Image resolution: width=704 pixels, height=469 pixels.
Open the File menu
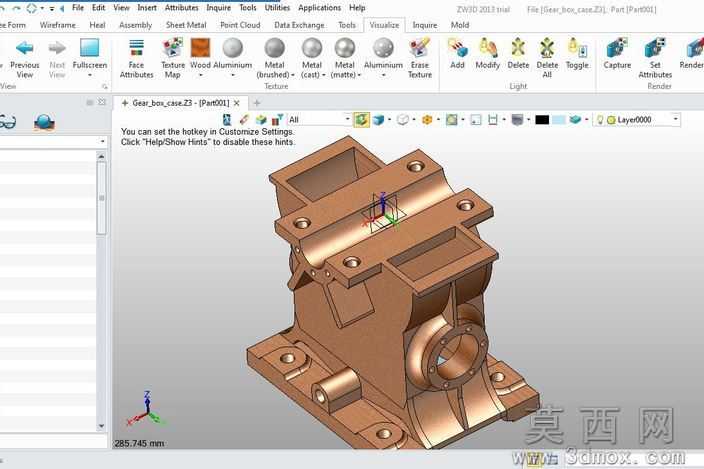point(78,8)
